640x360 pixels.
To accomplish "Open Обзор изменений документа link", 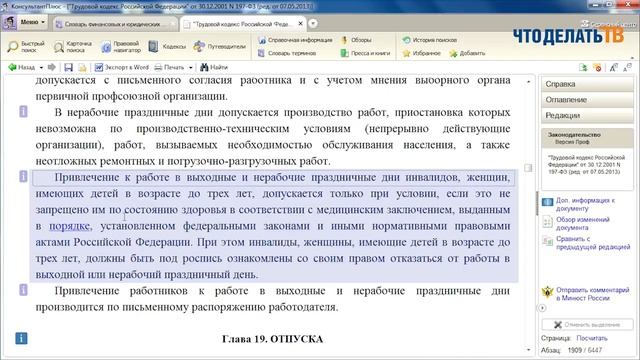I will point(582,223).
